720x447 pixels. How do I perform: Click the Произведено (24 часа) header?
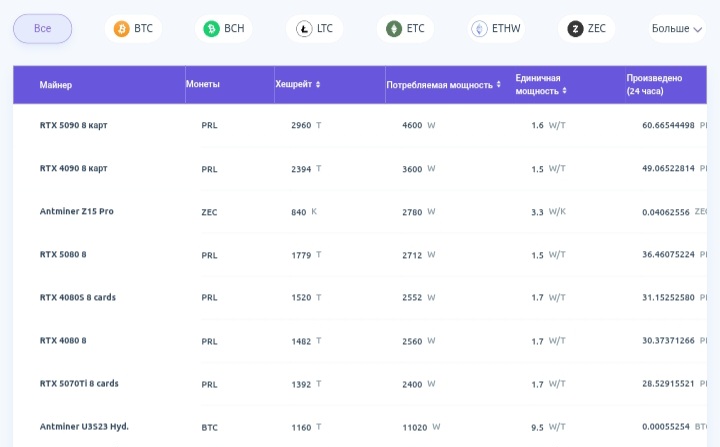(x=654, y=85)
